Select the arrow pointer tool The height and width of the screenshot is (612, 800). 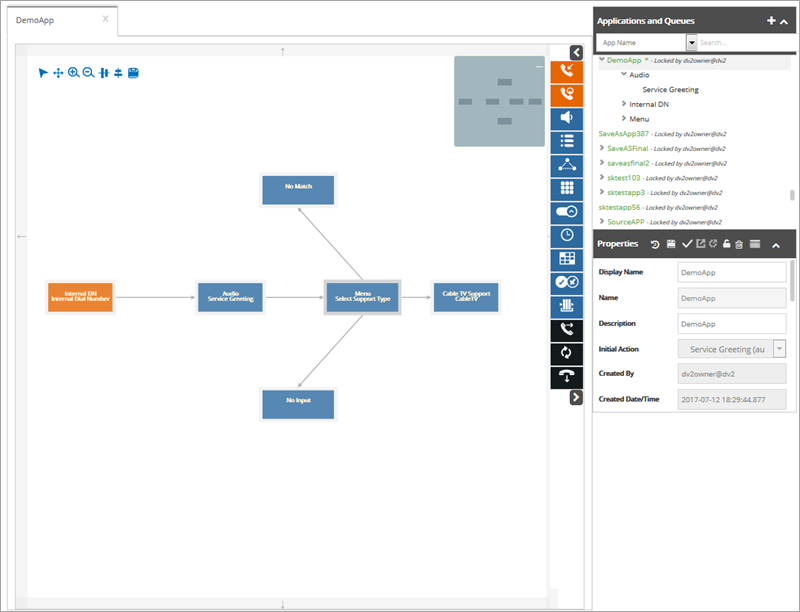[43, 73]
